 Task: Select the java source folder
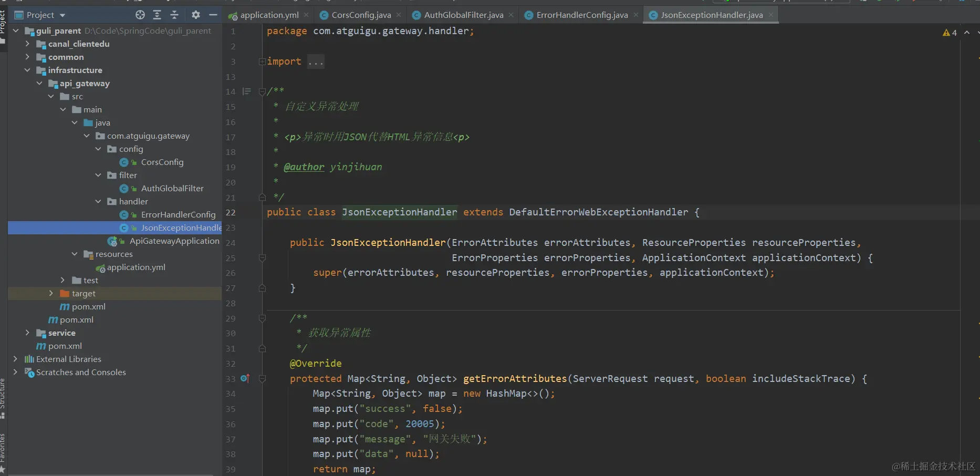click(x=102, y=123)
